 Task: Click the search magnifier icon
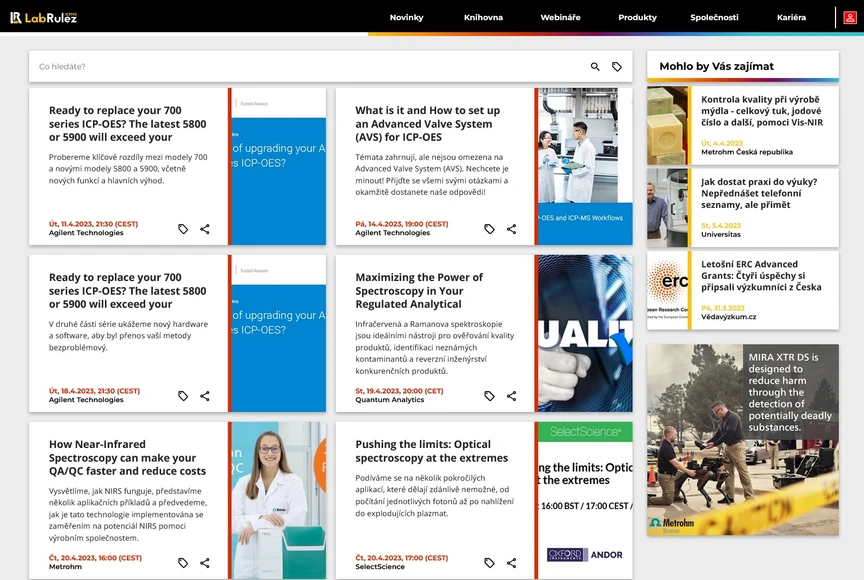(595, 67)
